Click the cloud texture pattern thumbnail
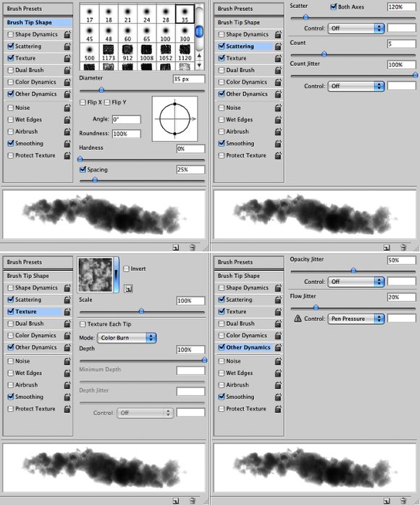 tap(96, 275)
